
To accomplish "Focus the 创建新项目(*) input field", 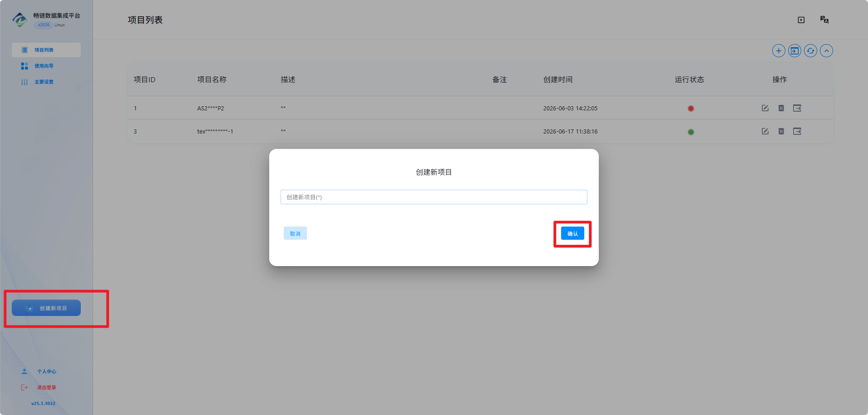I will tap(434, 197).
